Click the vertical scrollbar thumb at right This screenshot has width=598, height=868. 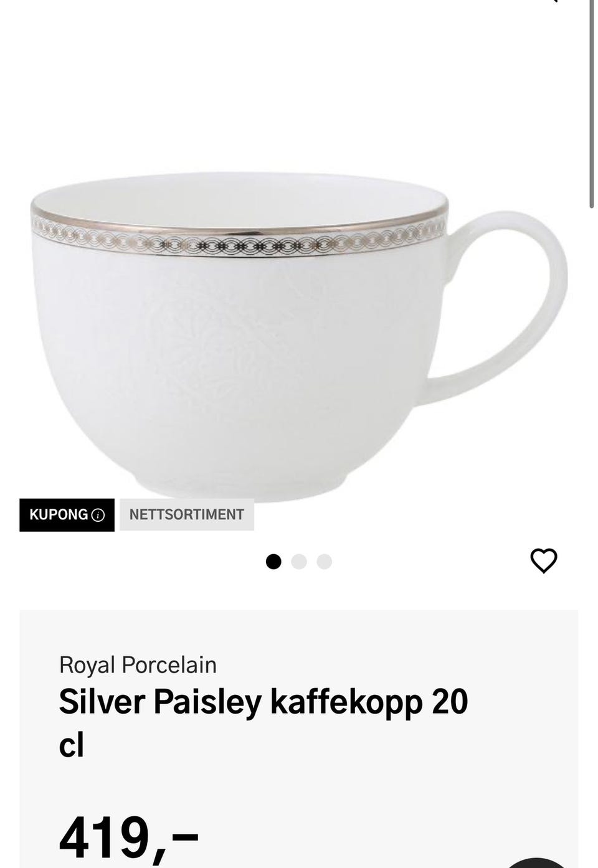point(591,103)
